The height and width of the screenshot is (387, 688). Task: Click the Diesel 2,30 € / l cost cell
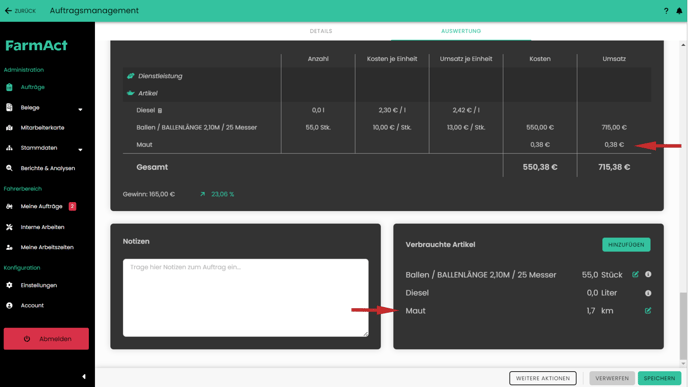click(x=392, y=110)
